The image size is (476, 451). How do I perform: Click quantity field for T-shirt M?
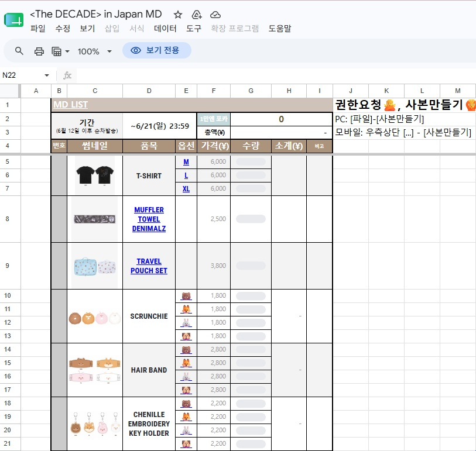(x=251, y=161)
